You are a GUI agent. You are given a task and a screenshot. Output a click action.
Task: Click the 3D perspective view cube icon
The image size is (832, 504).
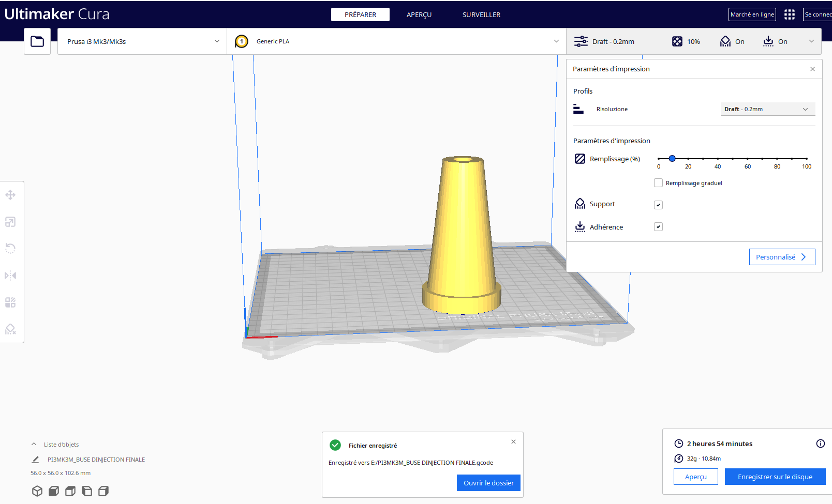(x=37, y=491)
